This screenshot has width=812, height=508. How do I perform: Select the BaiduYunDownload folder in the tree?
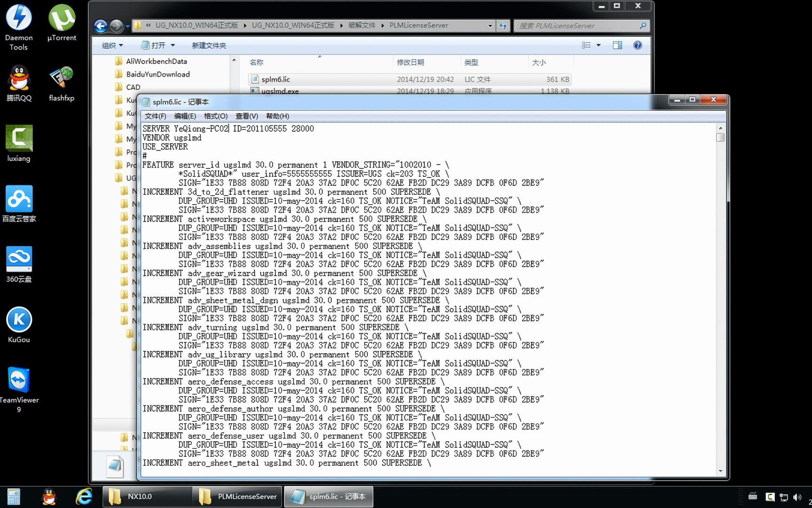click(x=157, y=74)
